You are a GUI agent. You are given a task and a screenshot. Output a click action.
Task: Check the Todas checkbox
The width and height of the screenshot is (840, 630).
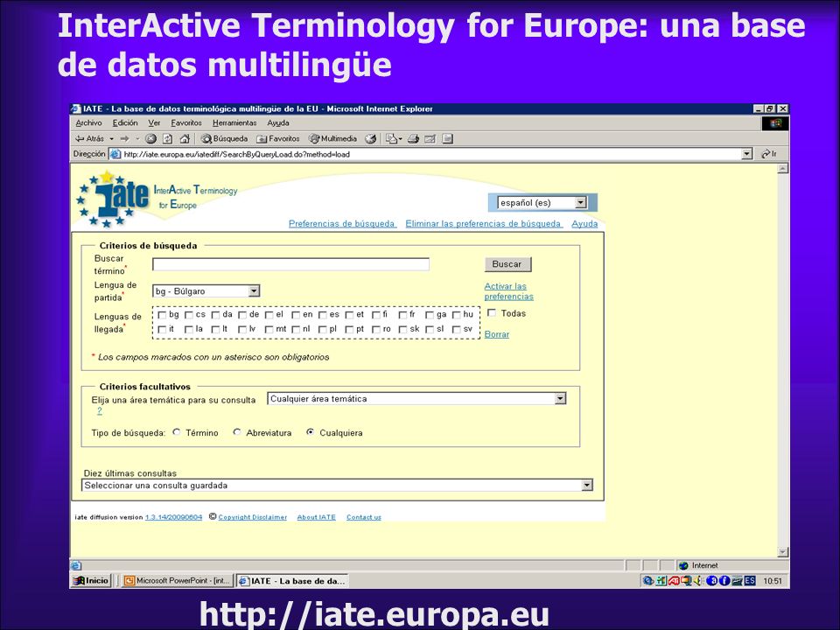pyautogui.click(x=492, y=313)
